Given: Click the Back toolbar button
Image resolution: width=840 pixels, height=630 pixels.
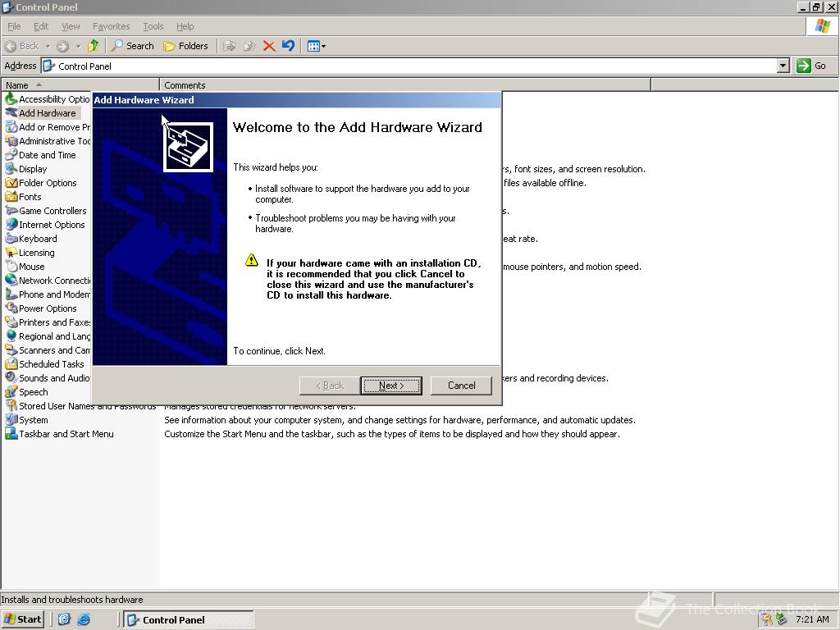Looking at the screenshot, I should pos(22,46).
